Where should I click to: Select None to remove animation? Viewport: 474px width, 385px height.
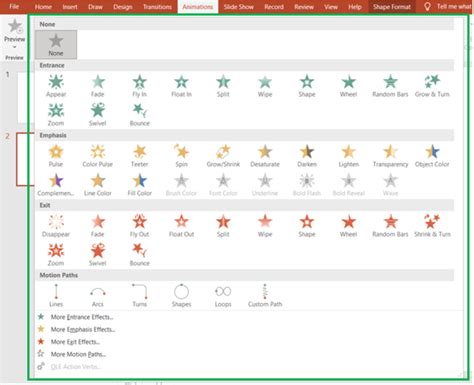56,45
